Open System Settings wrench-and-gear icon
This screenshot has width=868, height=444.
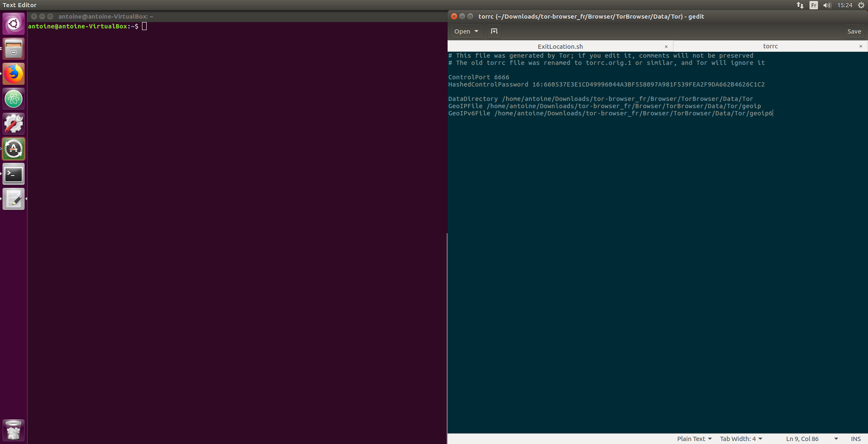pos(14,124)
